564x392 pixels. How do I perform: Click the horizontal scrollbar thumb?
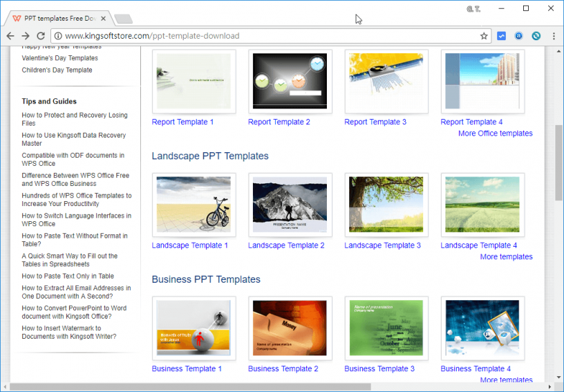190,386
